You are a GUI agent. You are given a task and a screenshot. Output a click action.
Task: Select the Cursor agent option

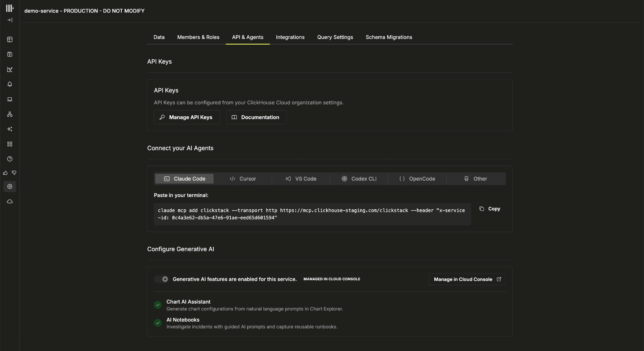[243, 179]
